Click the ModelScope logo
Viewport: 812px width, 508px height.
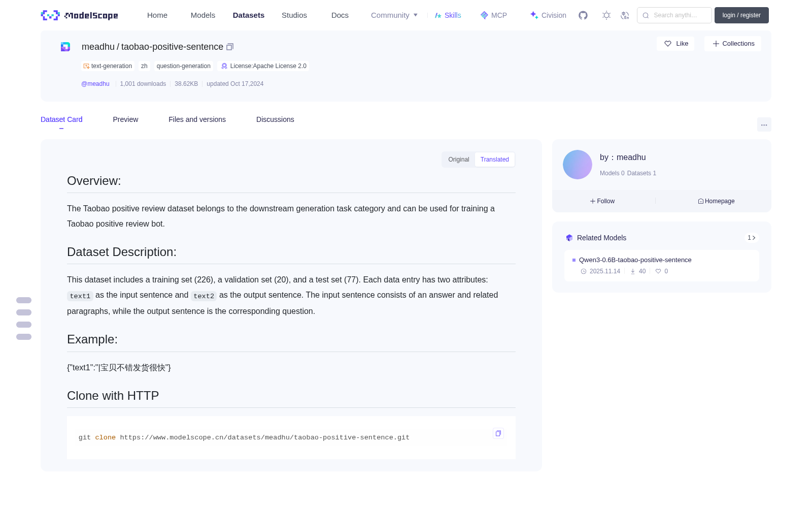click(79, 15)
